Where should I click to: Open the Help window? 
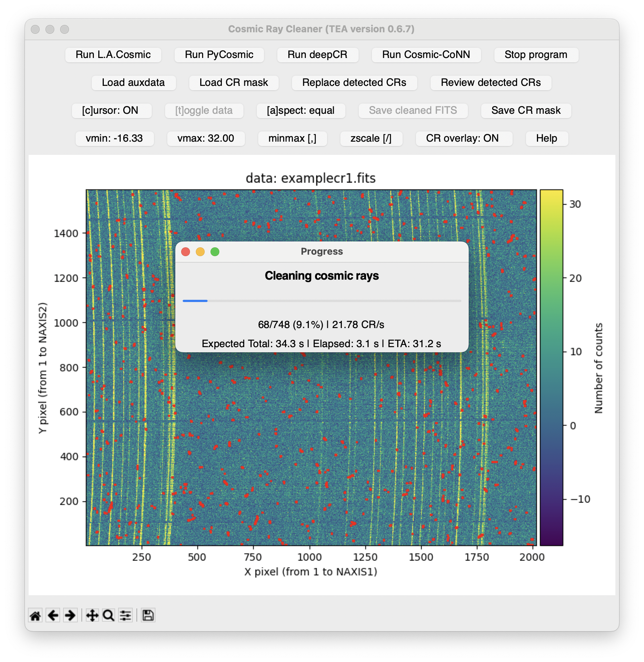pyautogui.click(x=547, y=138)
